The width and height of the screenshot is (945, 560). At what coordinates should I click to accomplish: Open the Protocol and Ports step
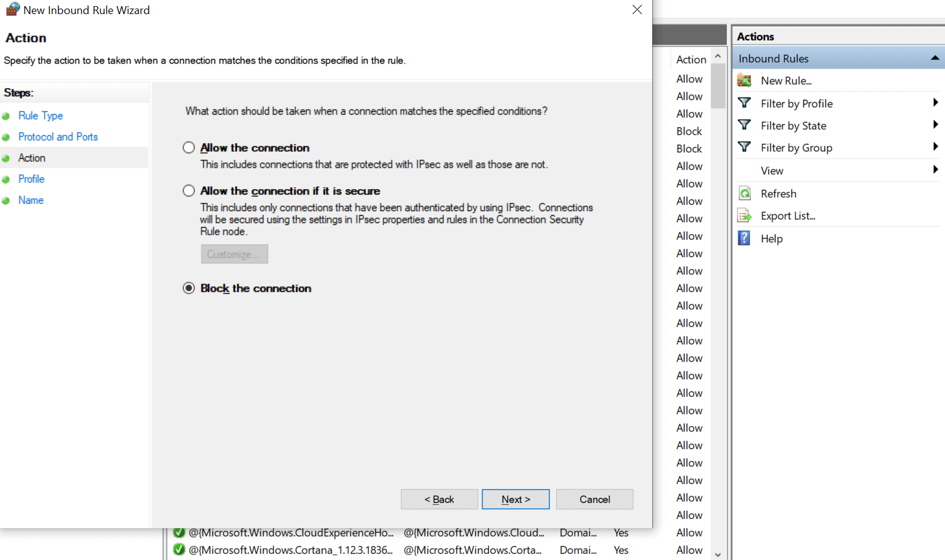point(58,136)
